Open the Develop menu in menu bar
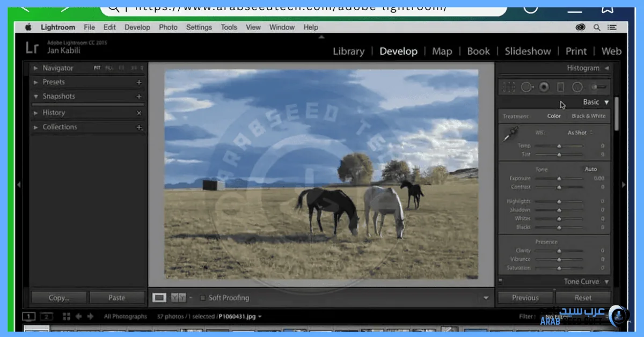 coord(138,27)
